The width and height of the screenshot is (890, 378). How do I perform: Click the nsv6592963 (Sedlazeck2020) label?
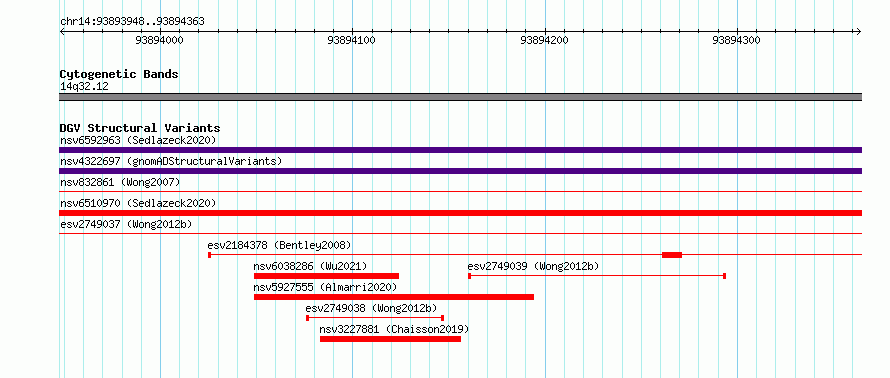(x=138, y=140)
